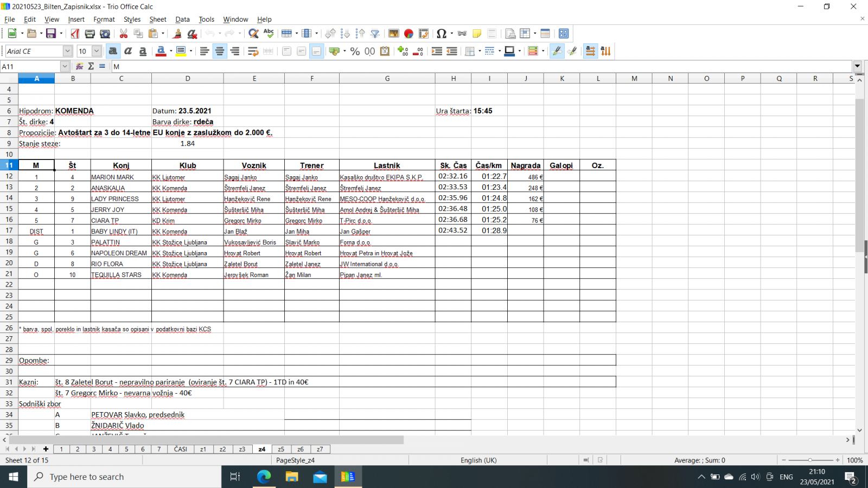The width and height of the screenshot is (868, 488).
Task: Open the Format menu
Action: (104, 19)
